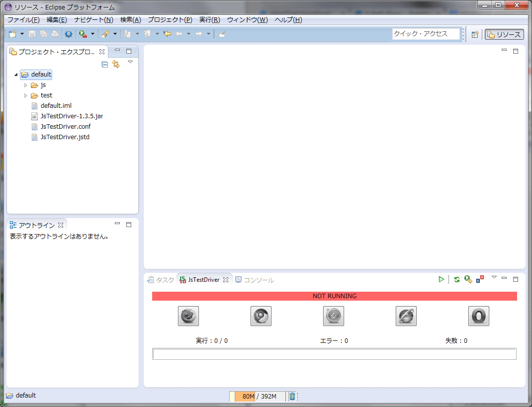The width and height of the screenshot is (532, 407).
Task: Expand the js folder
Action: [x=25, y=85]
